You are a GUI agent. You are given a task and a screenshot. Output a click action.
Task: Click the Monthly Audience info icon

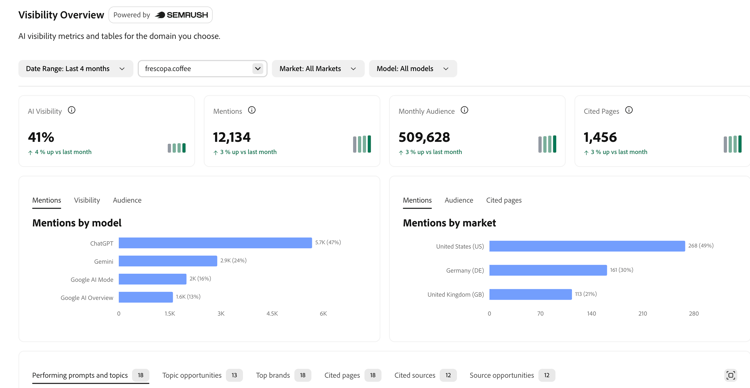(464, 110)
